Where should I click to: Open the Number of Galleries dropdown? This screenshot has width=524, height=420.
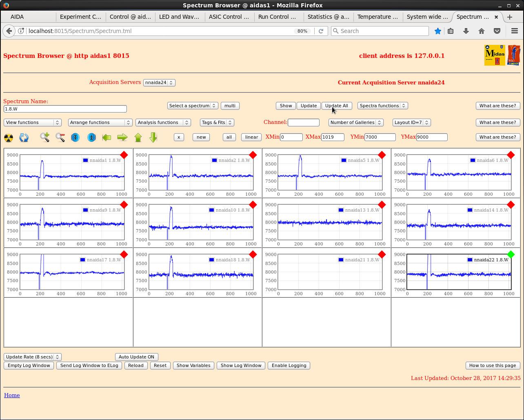tap(356, 122)
